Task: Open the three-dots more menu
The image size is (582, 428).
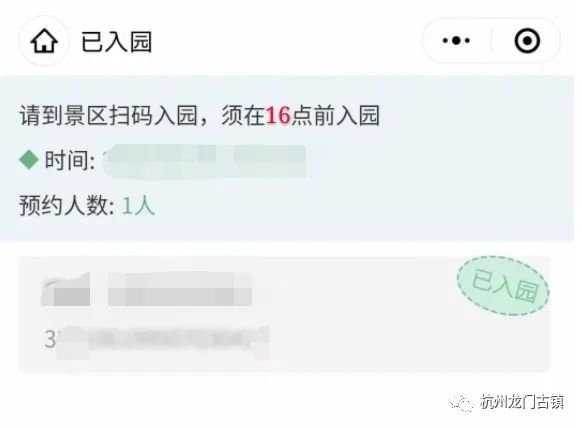Action: pyautogui.click(x=456, y=40)
